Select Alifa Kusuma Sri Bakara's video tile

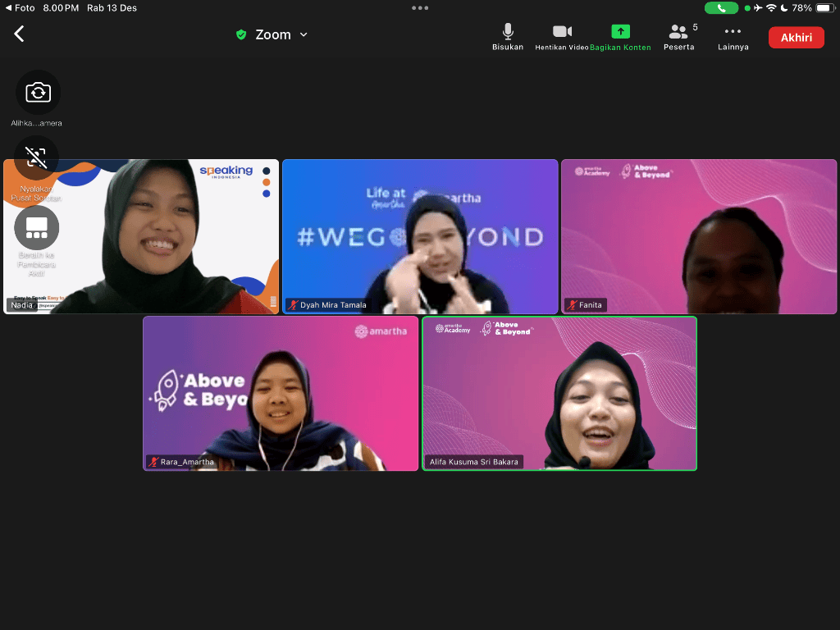(x=559, y=393)
